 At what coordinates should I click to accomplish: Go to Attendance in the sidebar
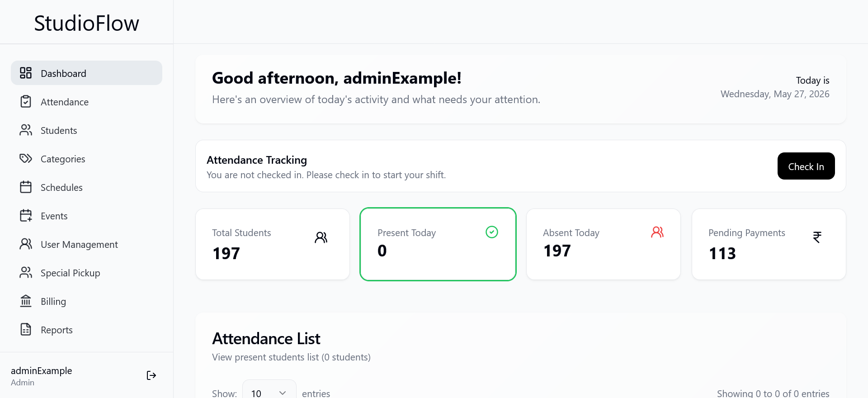click(86, 101)
